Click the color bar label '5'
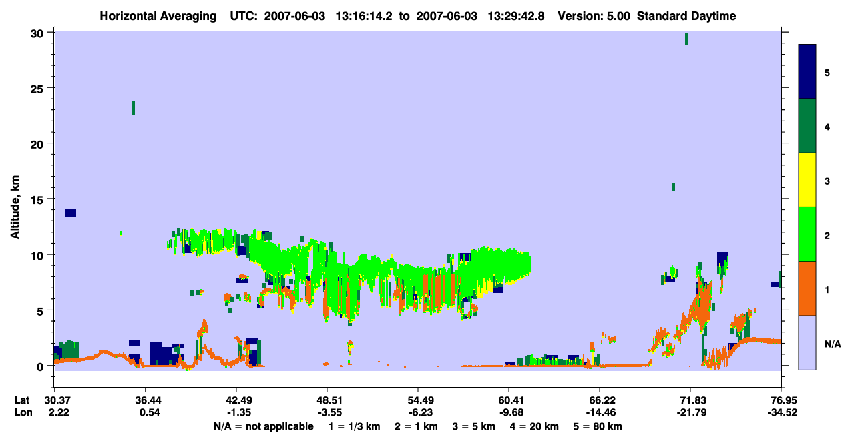This screenshot has height=445, width=868. 827,73
